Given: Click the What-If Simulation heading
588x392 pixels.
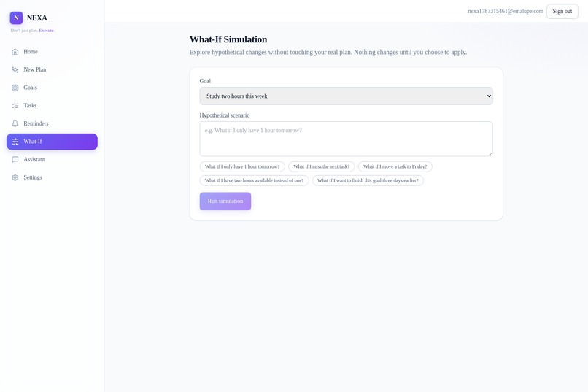Looking at the screenshot, I should tap(228, 39).
